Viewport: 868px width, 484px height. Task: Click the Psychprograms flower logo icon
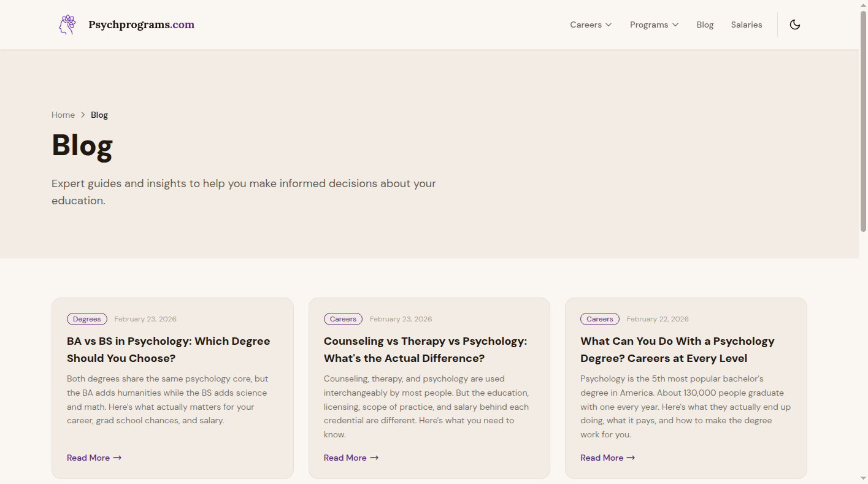[x=67, y=25]
